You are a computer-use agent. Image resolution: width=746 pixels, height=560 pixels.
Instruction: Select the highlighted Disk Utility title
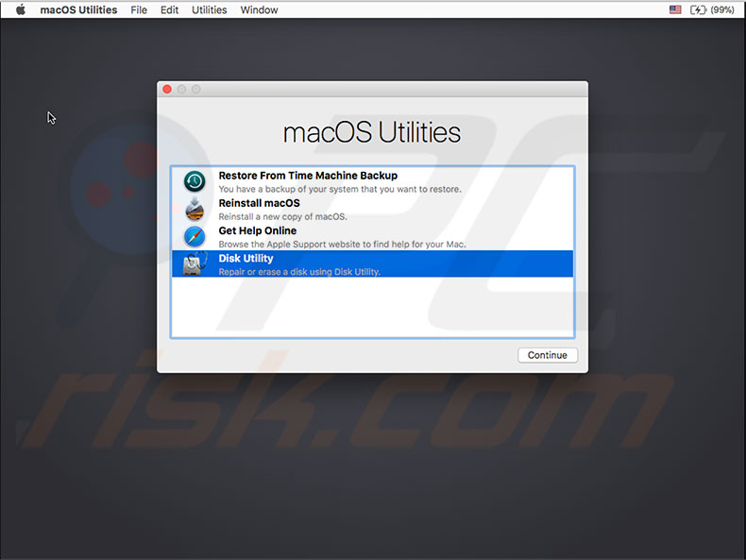246,259
